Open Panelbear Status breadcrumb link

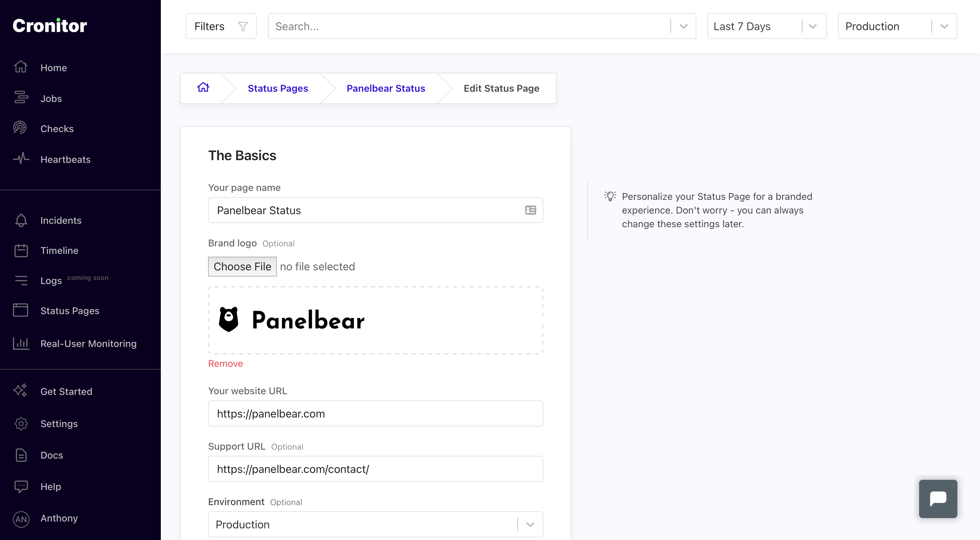386,88
